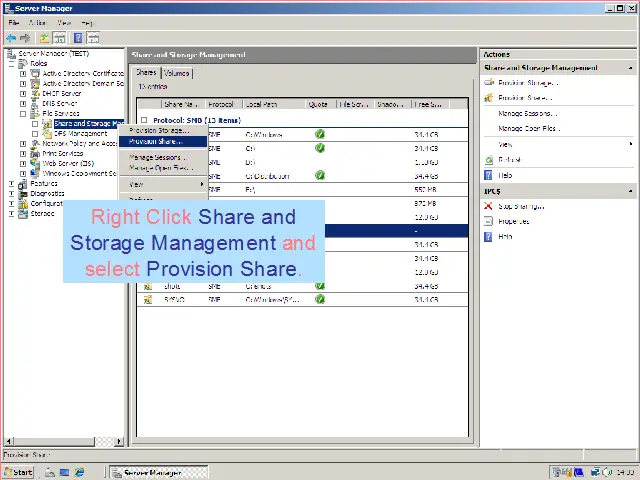640x480 pixels.
Task: Click the show desktop quick launch icon
Action: 64,472
